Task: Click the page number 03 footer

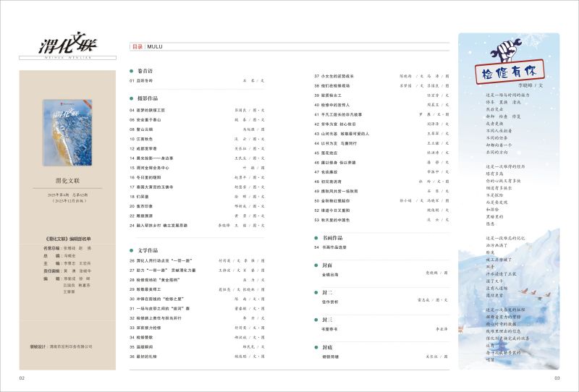Action: [557, 378]
